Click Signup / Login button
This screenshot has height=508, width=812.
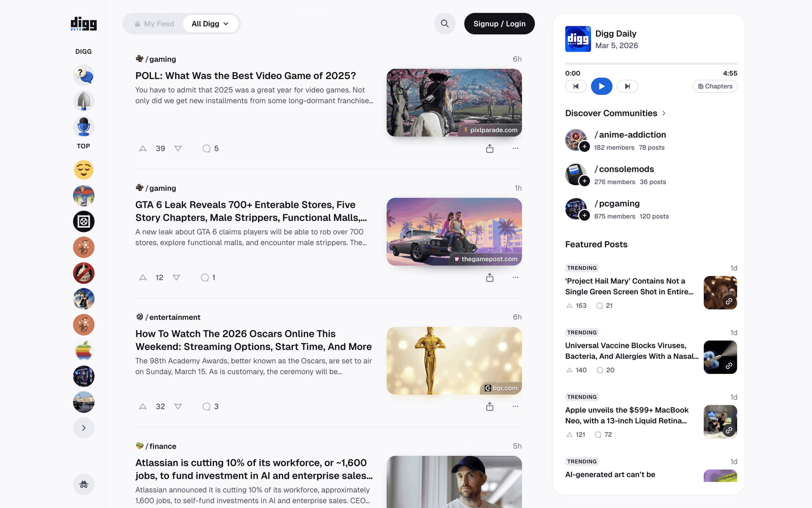pyautogui.click(x=499, y=24)
